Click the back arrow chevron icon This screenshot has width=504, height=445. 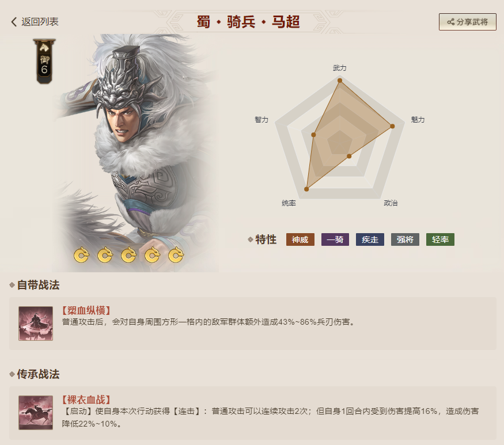coord(14,22)
